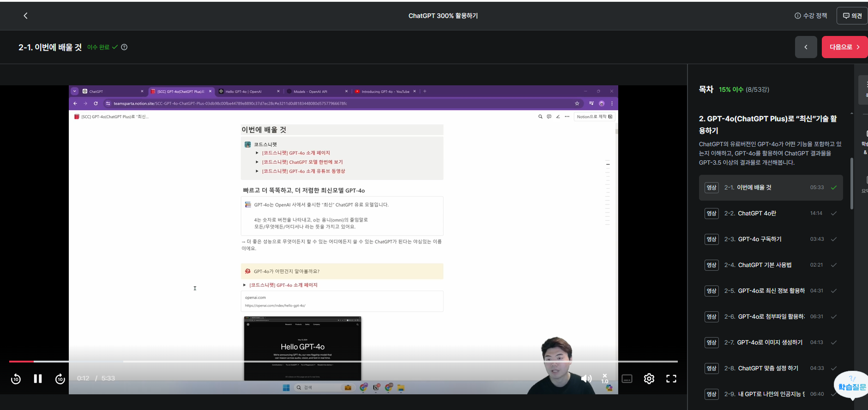Viewport: 868px width, 410px height.
Task: Skip forward 10 seconds
Action: pos(60,379)
